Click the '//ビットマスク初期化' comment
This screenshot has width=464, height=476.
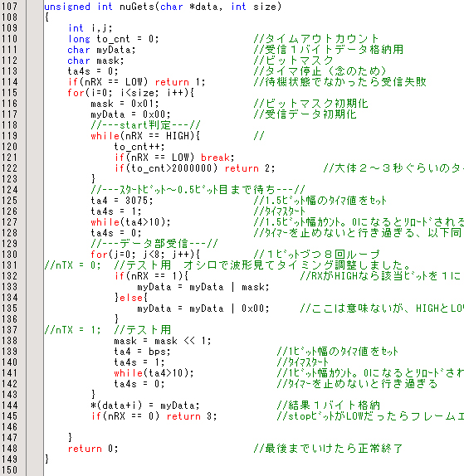(310, 104)
